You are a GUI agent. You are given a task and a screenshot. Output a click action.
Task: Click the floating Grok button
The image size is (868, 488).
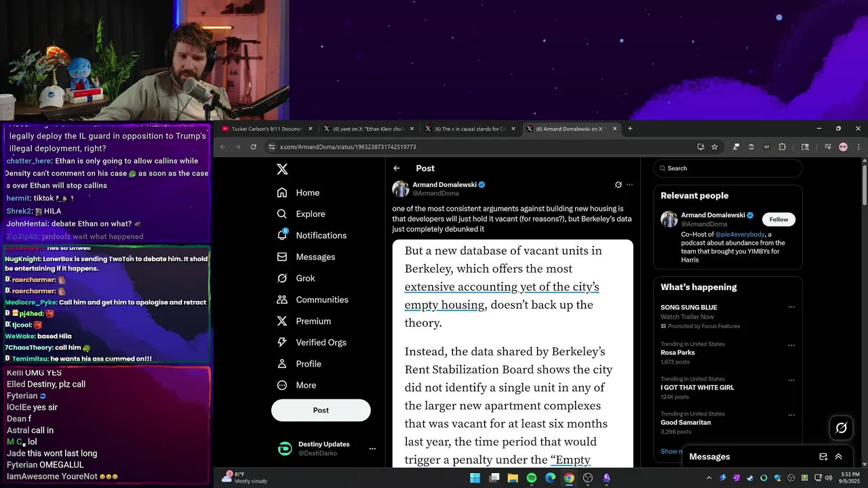click(842, 428)
